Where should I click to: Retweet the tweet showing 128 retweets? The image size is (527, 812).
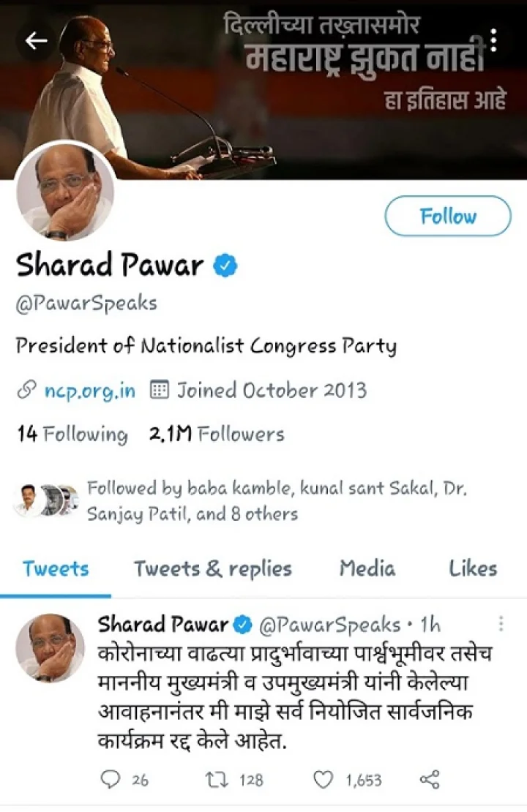pos(217,779)
